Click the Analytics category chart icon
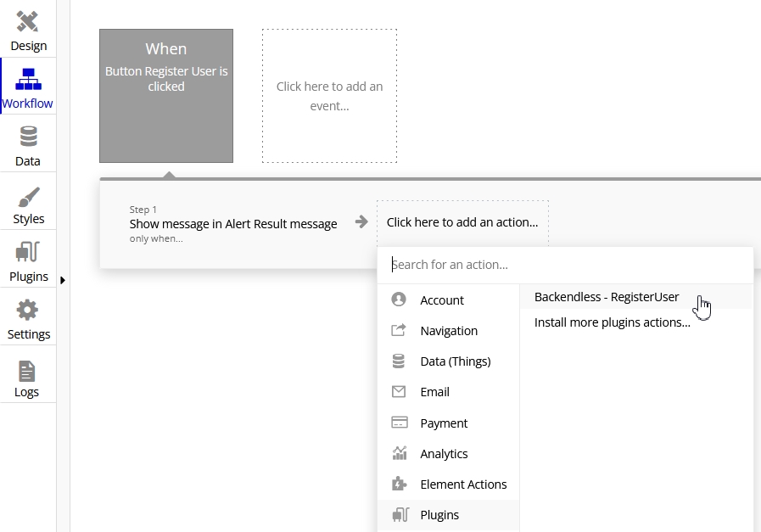The image size is (761, 532). click(400, 453)
